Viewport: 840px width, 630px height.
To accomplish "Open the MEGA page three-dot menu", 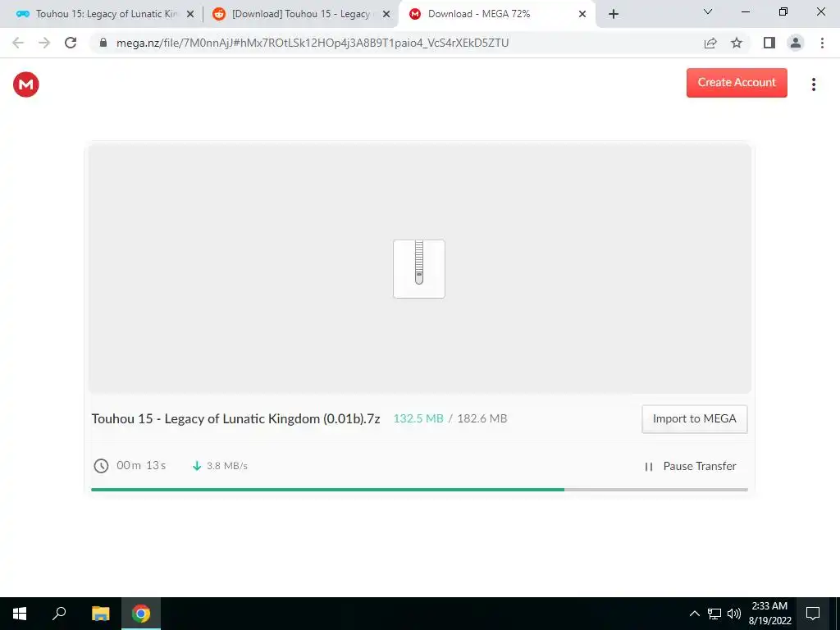I will point(813,84).
